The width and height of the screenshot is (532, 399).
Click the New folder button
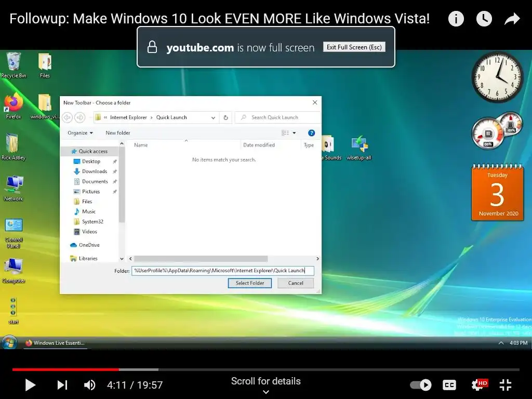[x=118, y=133]
